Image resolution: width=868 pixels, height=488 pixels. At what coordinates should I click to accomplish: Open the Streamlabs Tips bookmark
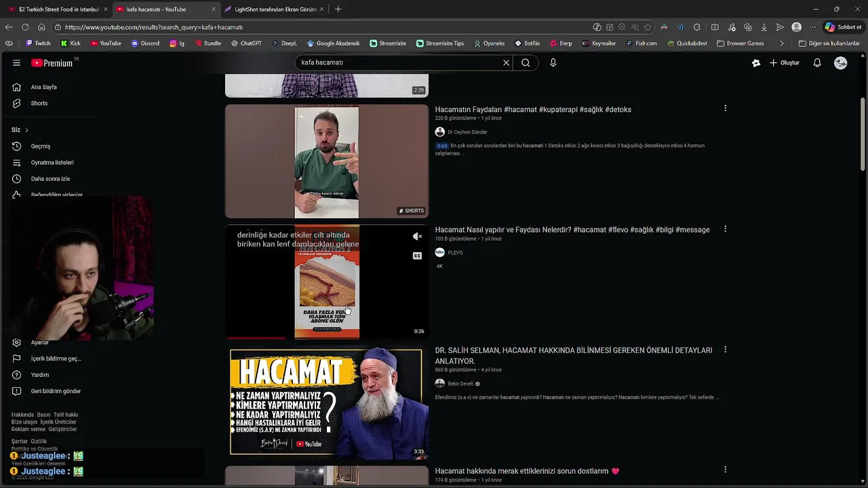[439, 43]
